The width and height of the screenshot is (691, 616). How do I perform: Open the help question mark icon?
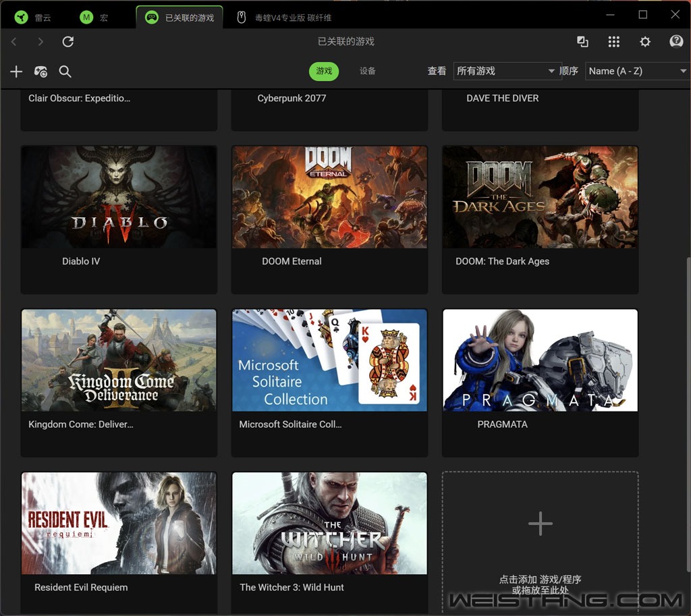pos(676,41)
